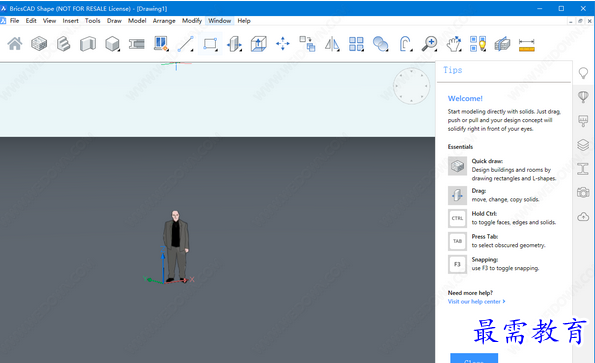Open the Tools menu
This screenshot has width=595, height=363.
[x=93, y=21]
